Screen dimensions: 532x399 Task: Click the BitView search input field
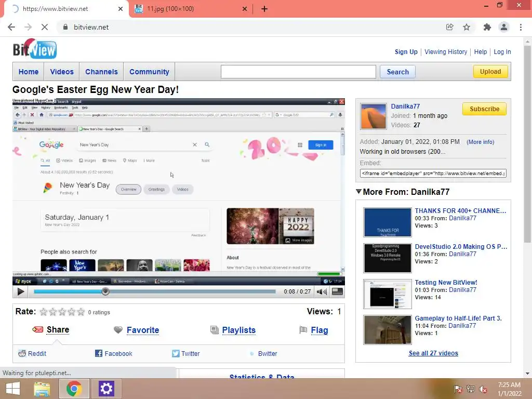[x=298, y=72]
